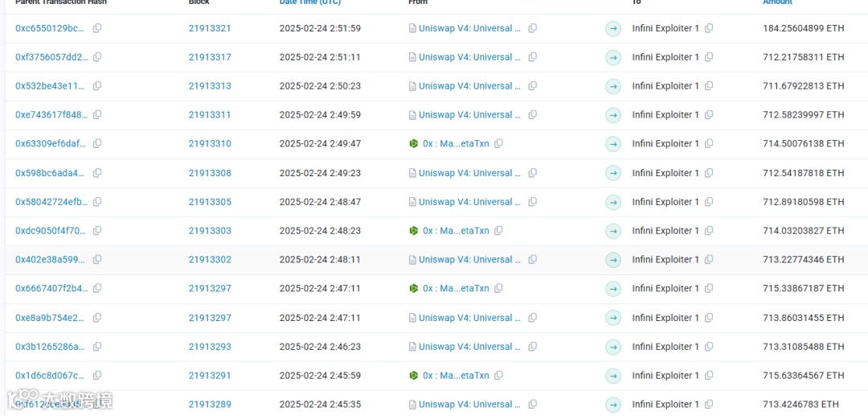This screenshot has height=416, width=868.
Task: View block 21913311
Action: (210, 115)
